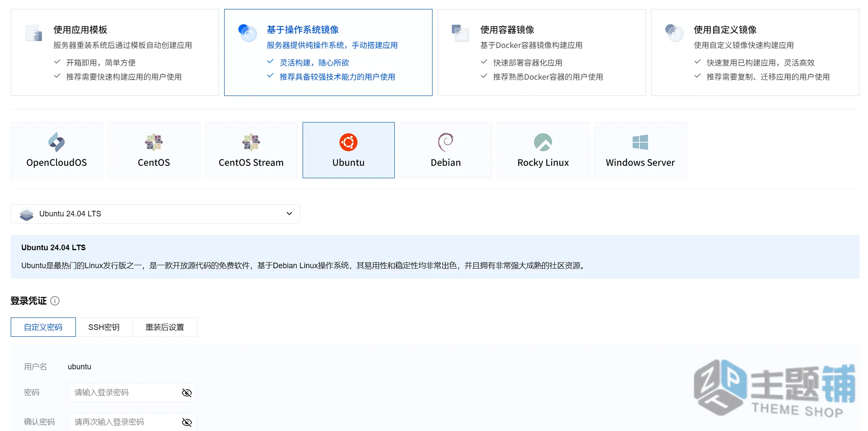Click the application template card icon

pos(34,33)
